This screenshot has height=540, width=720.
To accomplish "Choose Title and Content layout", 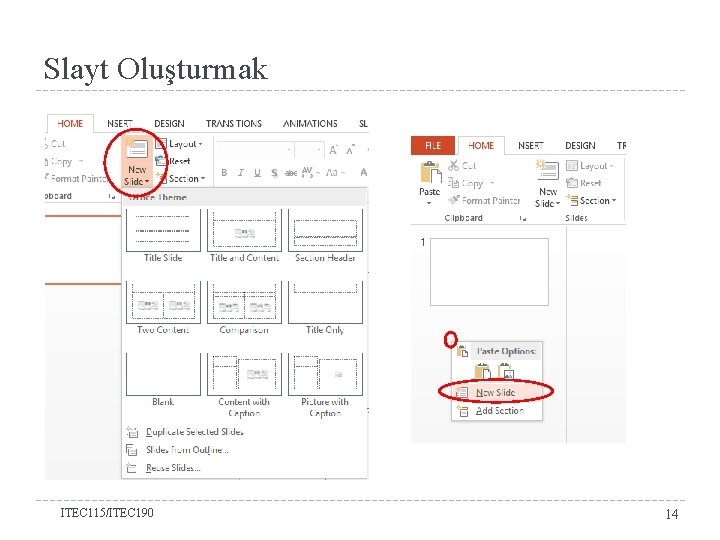I will pos(244,236).
